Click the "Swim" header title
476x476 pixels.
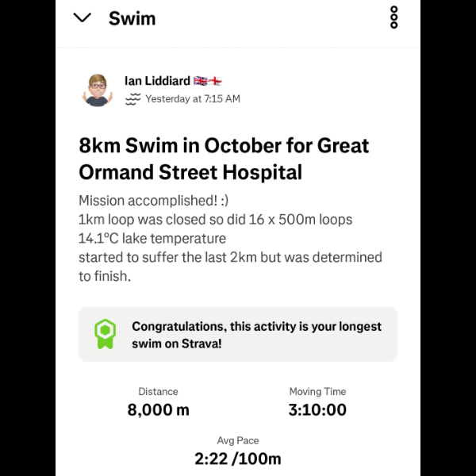[132, 17]
